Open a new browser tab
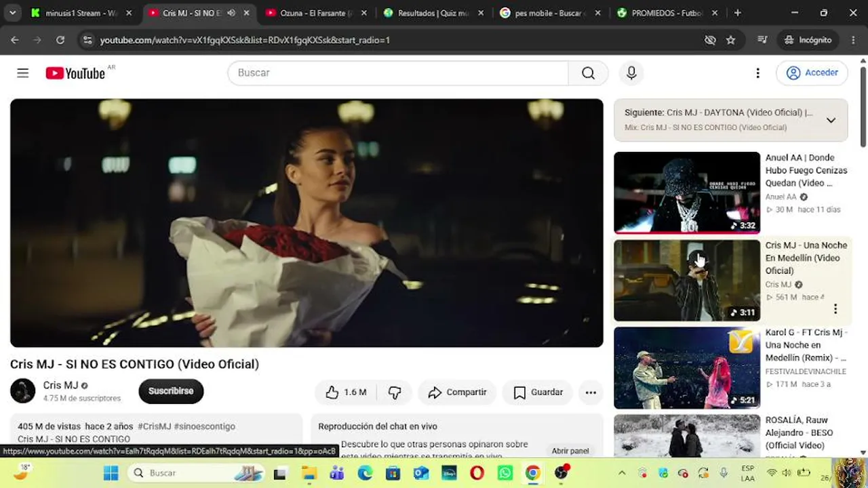The image size is (868, 488). (738, 13)
